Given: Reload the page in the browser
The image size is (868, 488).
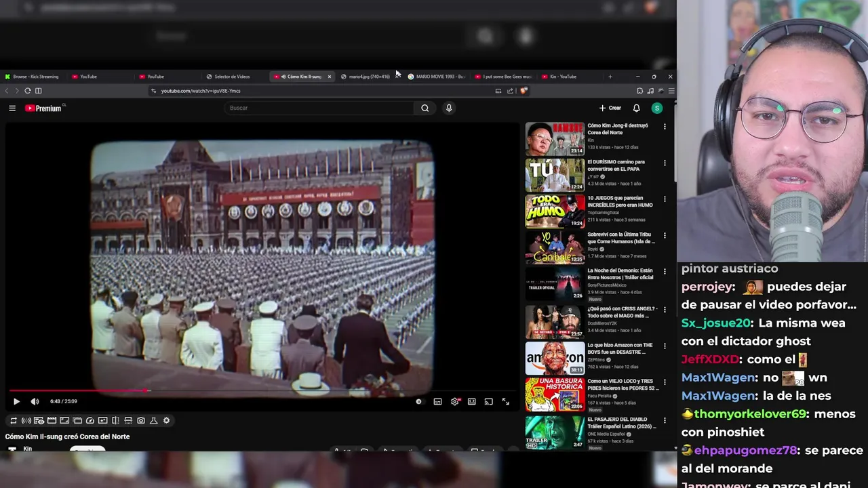Looking at the screenshot, I should point(28,91).
